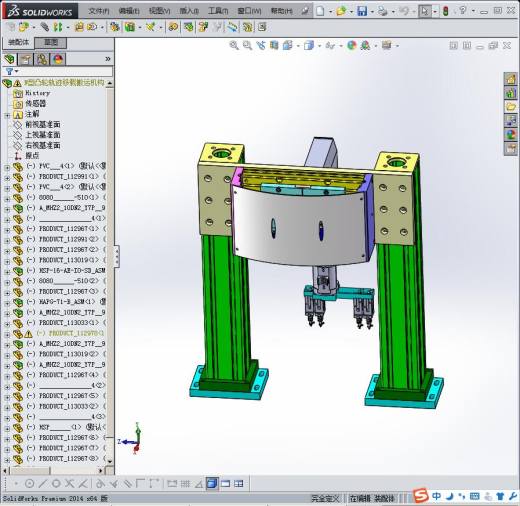
Task: Open the Edit Appearance color sphere in view toolbar
Action: click(x=352, y=45)
